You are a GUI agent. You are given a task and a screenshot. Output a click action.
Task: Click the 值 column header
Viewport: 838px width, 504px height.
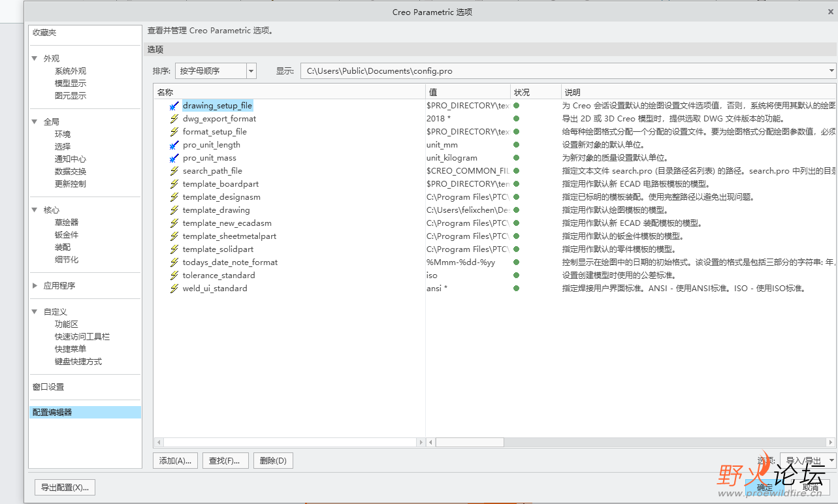point(468,93)
